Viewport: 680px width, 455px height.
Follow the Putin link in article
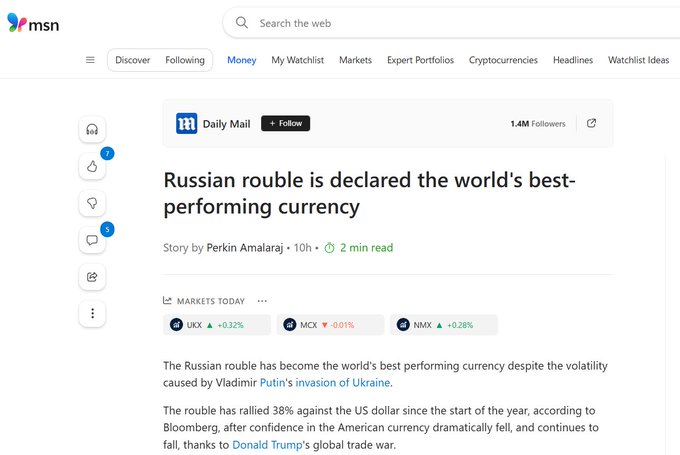tap(272, 383)
